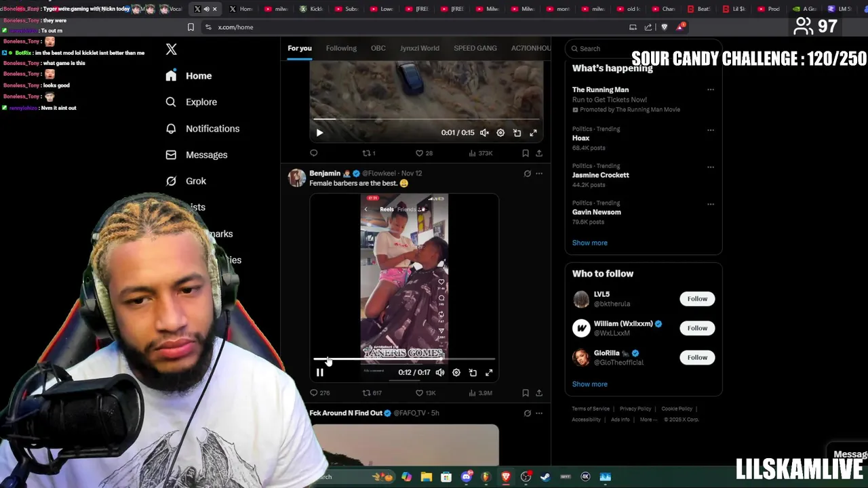Like Benjamin's post with 13K likes
The image size is (868, 488).
click(x=425, y=392)
